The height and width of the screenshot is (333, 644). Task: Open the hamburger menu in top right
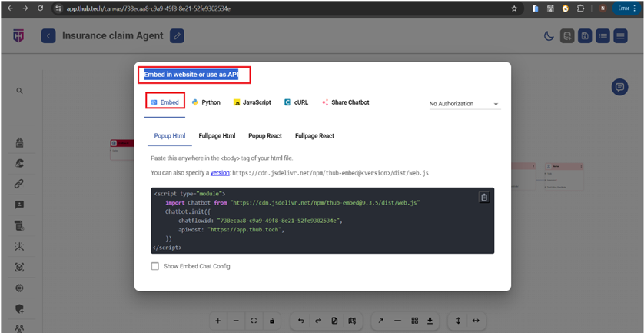point(620,35)
